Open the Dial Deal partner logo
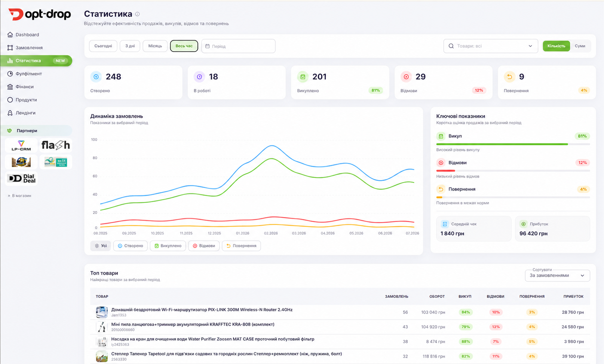The width and height of the screenshot is (604, 364). tap(21, 179)
